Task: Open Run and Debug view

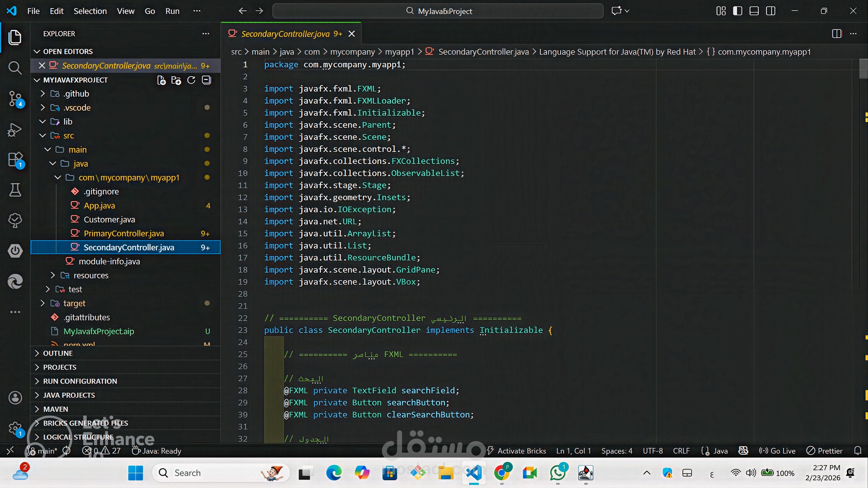Action: pyautogui.click(x=15, y=129)
